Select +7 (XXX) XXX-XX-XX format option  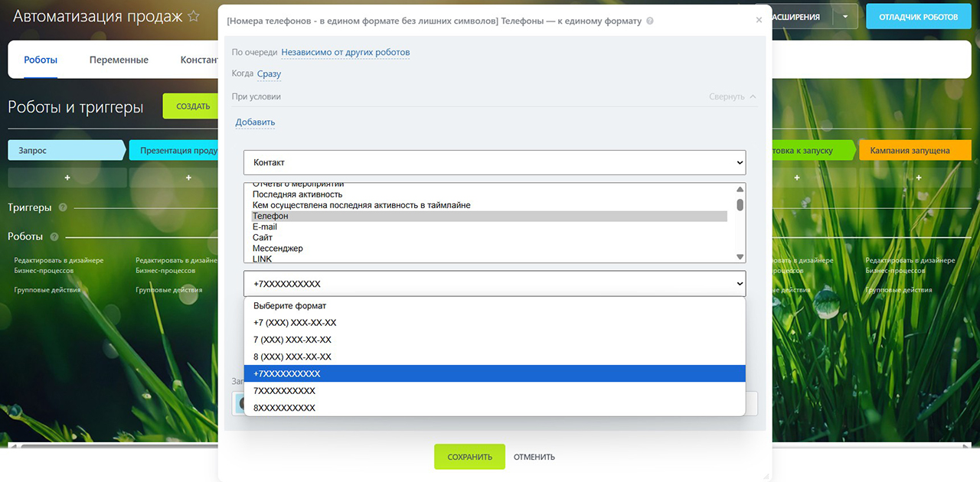(x=295, y=323)
